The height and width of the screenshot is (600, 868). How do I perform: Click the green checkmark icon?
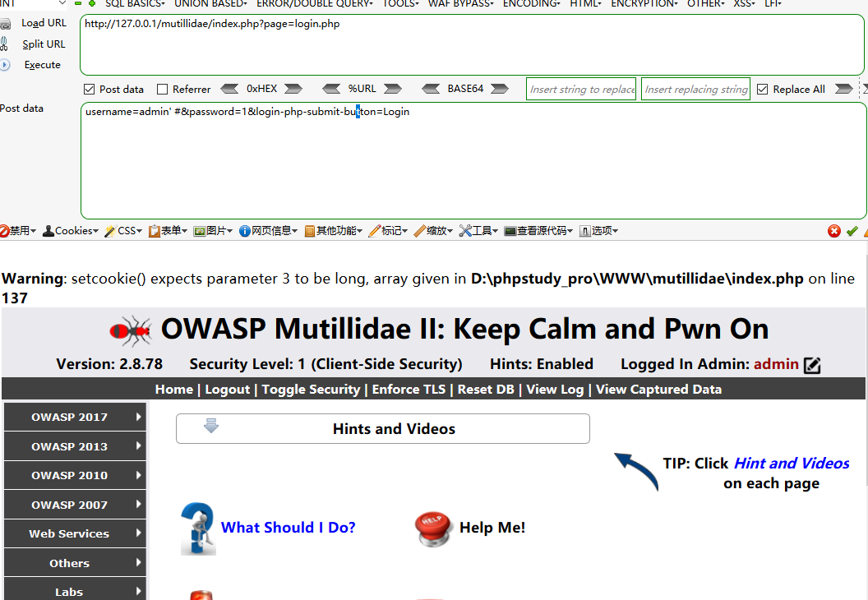852,231
